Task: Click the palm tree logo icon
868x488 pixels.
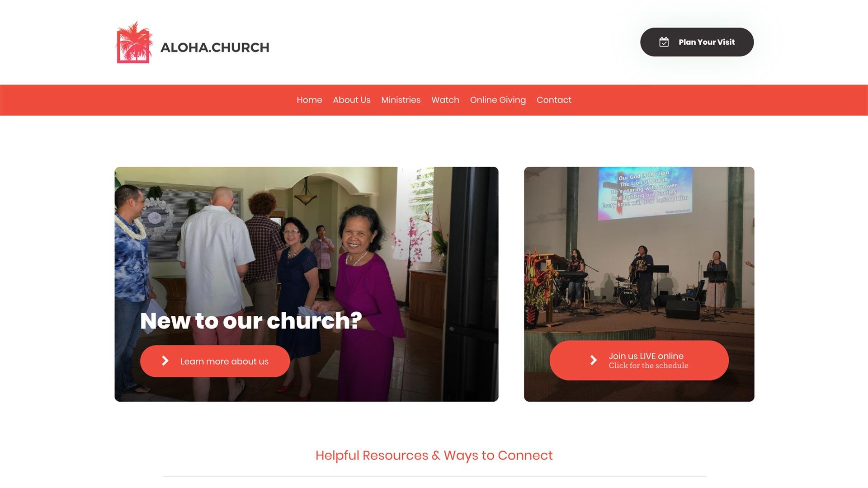Action: (134, 42)
